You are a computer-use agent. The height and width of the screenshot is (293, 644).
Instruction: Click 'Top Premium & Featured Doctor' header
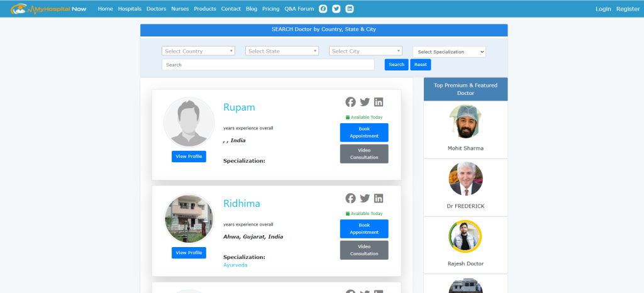465,89
